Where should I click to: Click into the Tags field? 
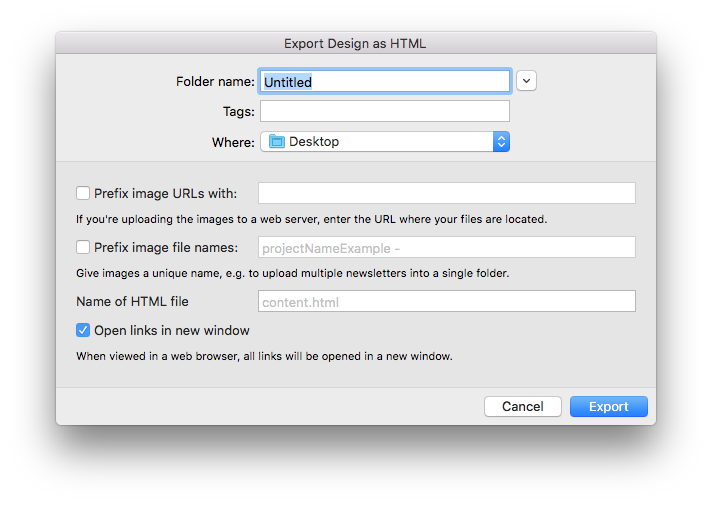tap(385, 111)
